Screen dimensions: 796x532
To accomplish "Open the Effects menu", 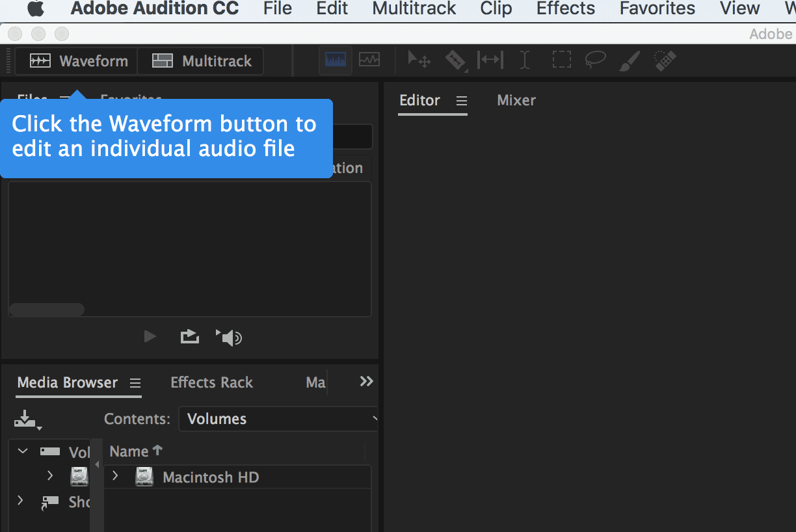I will 566,9.
